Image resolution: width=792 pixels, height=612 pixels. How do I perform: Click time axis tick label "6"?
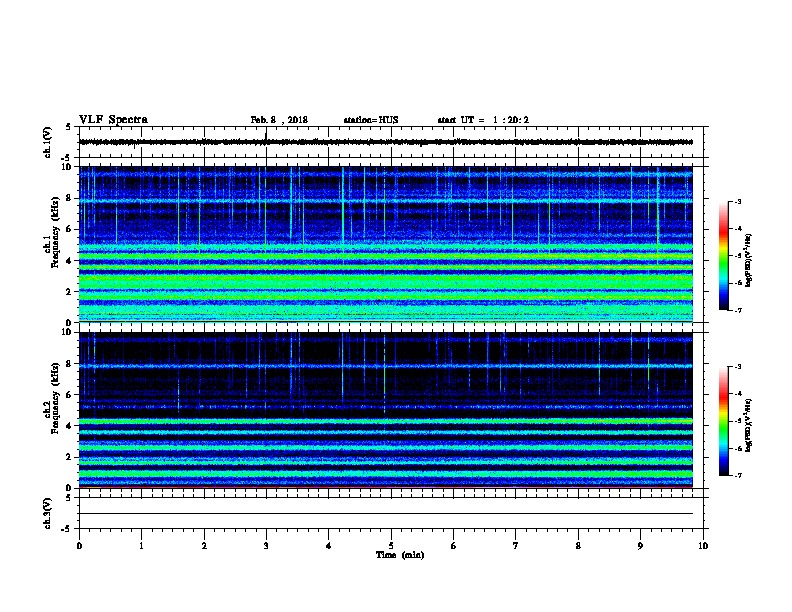pos(454,546)
